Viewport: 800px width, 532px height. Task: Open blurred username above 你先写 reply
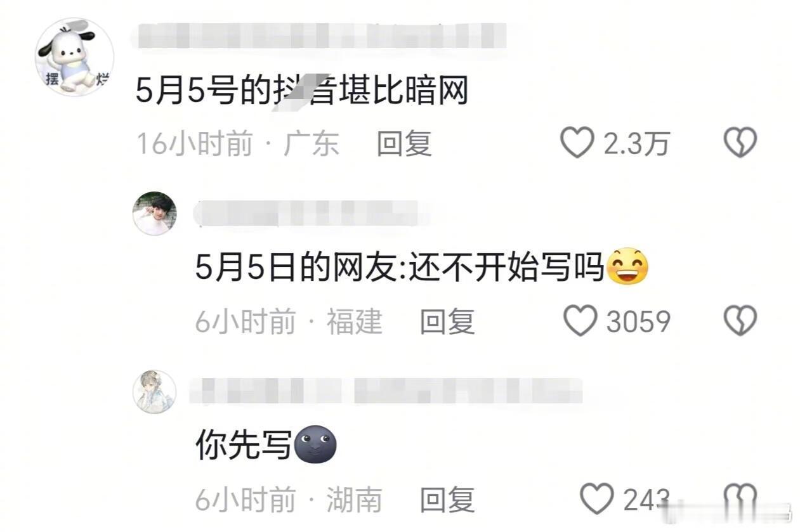387,391
